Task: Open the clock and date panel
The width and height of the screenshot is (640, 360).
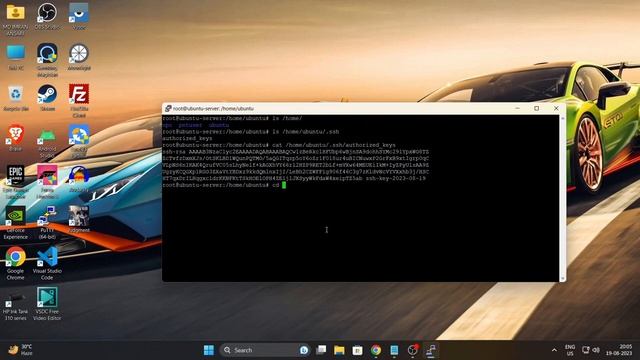Action: pos(619,350)
